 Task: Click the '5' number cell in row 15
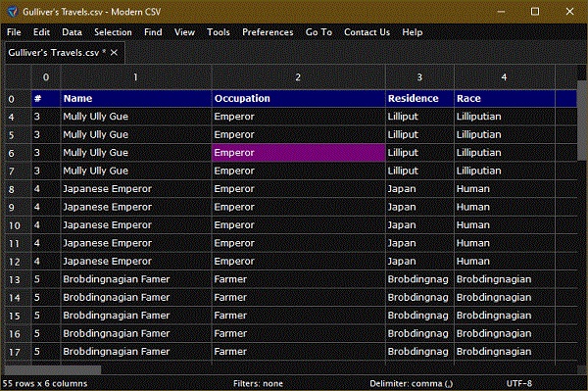tap(46, 316)
